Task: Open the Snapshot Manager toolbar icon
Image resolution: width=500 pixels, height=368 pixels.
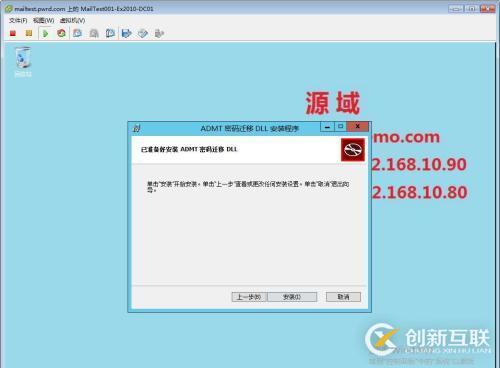Action: pyautogui.click(x=110, y=33)
